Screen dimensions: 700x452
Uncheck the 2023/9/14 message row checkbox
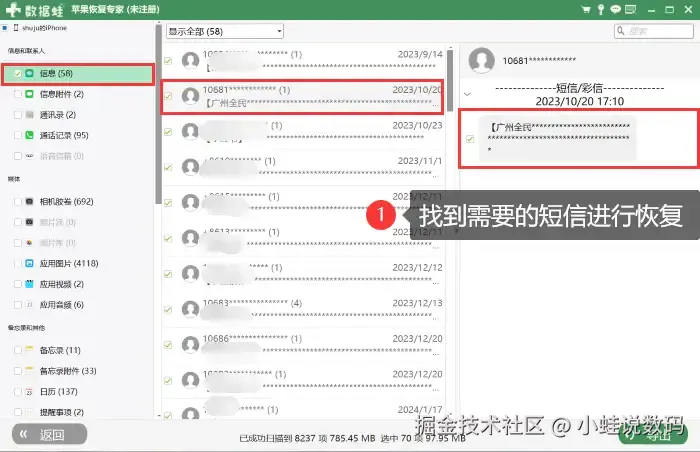168,60
